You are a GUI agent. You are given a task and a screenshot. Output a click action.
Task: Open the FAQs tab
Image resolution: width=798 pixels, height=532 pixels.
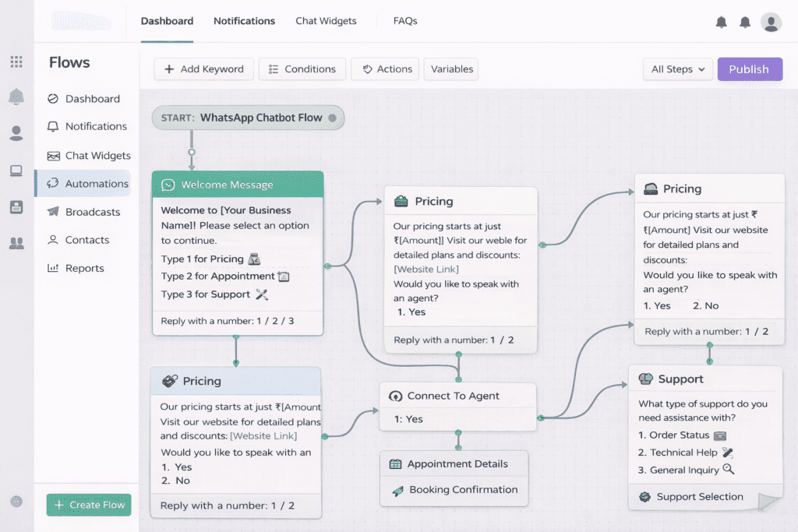(x=405, y=21)
